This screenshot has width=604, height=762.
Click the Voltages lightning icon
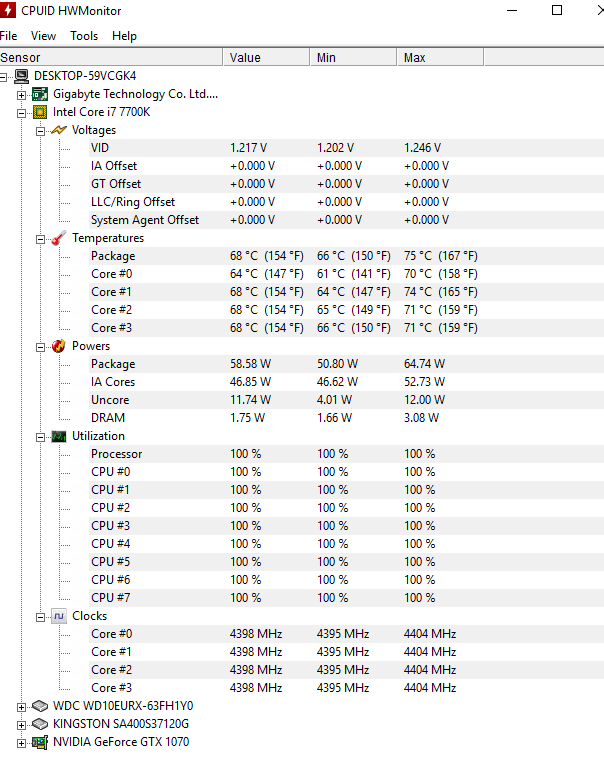58,130
